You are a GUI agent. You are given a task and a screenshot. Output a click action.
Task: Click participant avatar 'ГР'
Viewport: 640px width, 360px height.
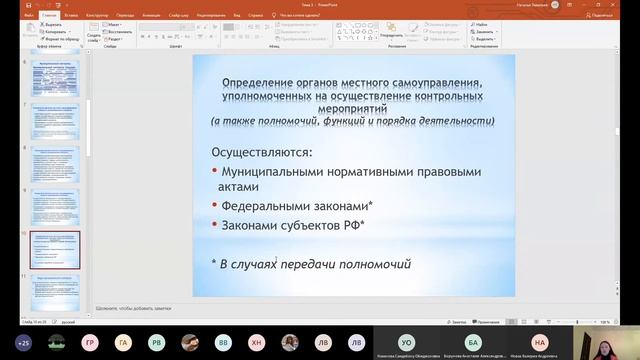[90, 343]
